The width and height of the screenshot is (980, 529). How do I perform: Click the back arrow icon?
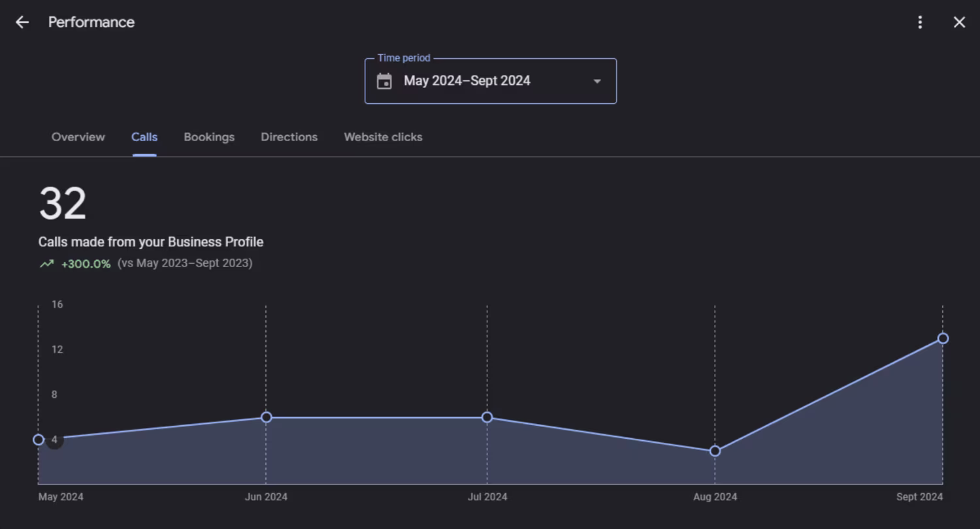(x=22, y=22)
